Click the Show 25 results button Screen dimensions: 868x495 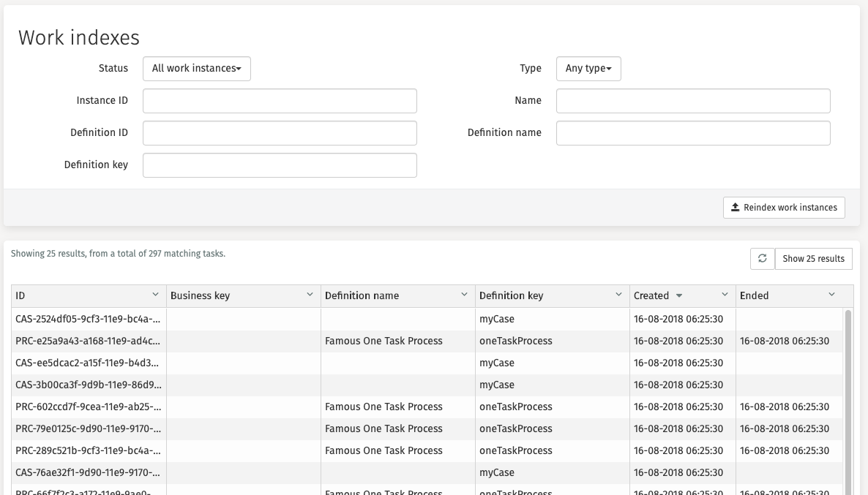pyautogui.click(x=813, y=258)
